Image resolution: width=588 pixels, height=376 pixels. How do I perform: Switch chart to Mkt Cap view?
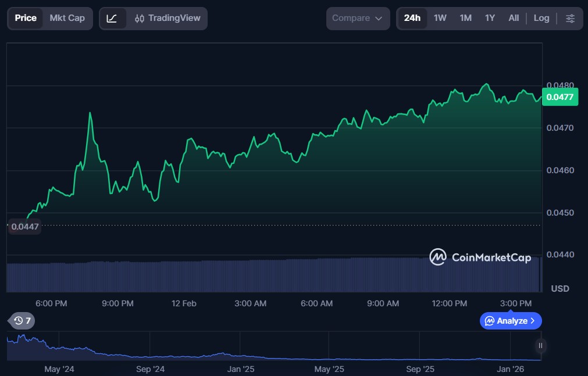pos(67,19)
